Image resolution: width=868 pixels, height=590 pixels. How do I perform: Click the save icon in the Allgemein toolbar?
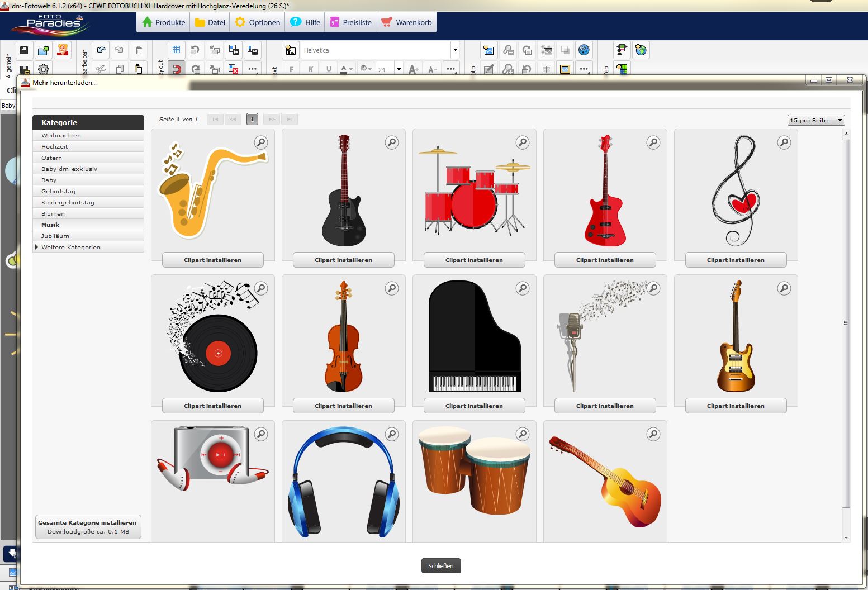(x=24, y=50)
